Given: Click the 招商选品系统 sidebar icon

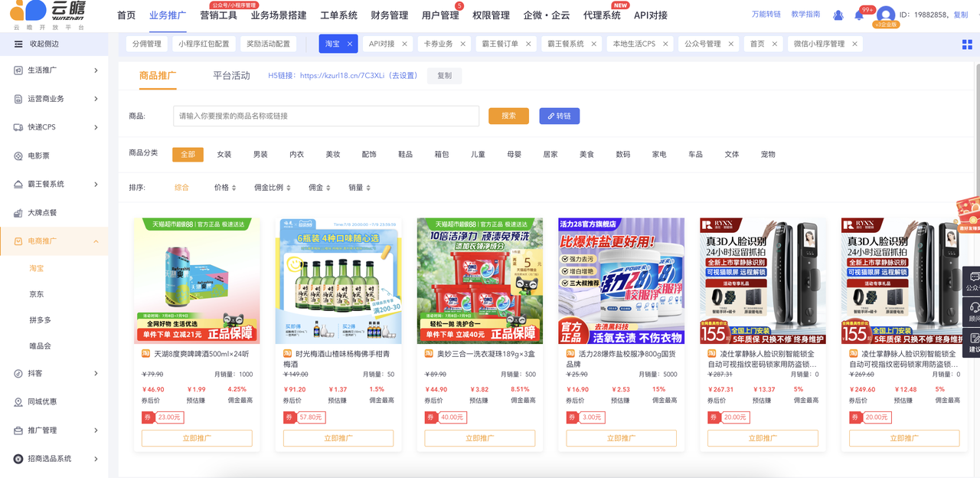Looking at the screenshot, I should (18, 458).
